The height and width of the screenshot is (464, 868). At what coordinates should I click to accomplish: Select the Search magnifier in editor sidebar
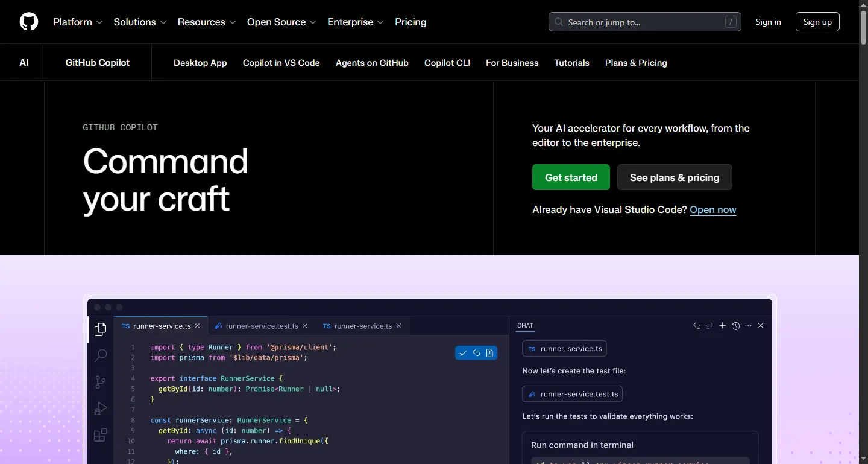tap(101, 355)
